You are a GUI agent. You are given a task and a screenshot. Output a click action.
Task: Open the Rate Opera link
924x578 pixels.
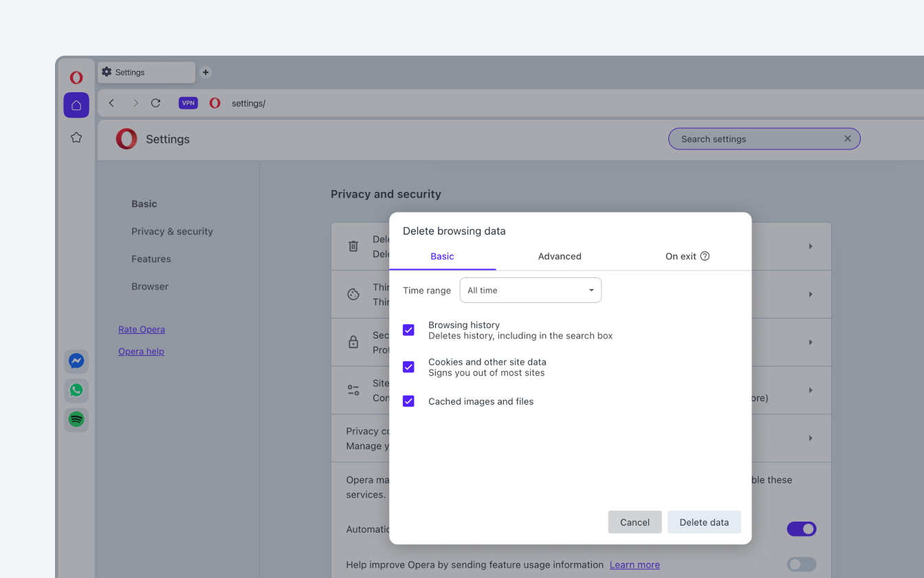[x=142, y=329]
